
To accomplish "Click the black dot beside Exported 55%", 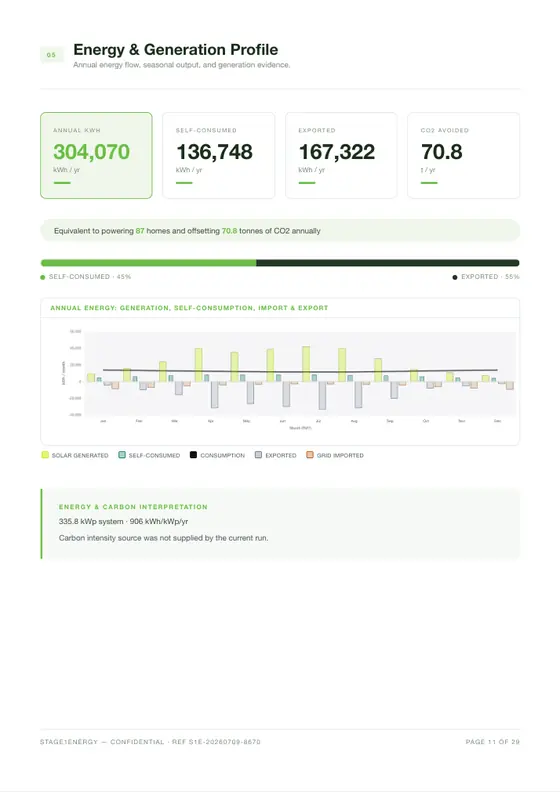I will coord(455,277).
